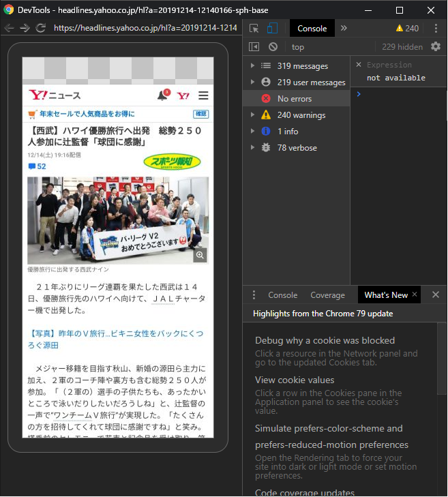Click the Seibu team group photo
Viewport: 448px width, 497px height.
pyautogui.click(x=118, y=220)
